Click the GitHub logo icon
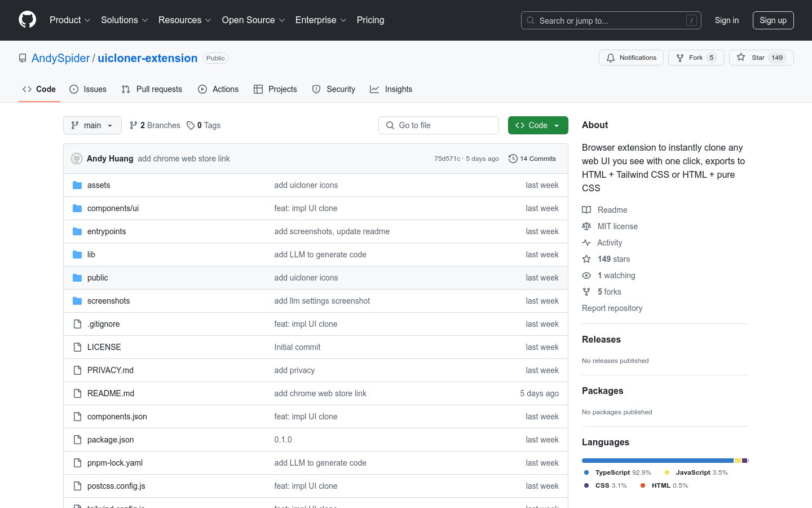812x508 pixels. coord(28,20)
